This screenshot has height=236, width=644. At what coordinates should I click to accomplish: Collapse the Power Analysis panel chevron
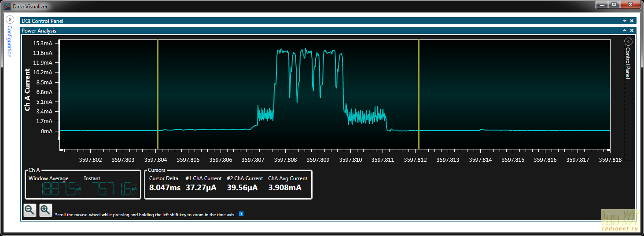624,30
